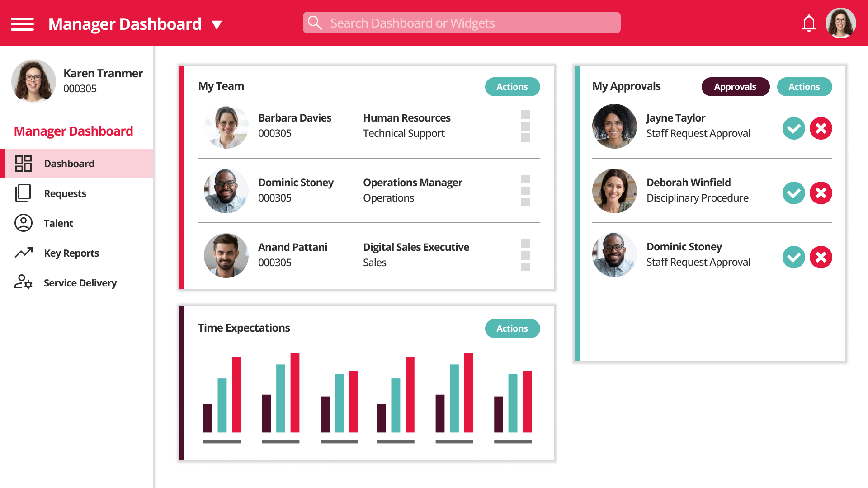The width and height of the screenshot is (868, 488).
Task: Open Dominic Stoney team member options
Action: (525, 189)
